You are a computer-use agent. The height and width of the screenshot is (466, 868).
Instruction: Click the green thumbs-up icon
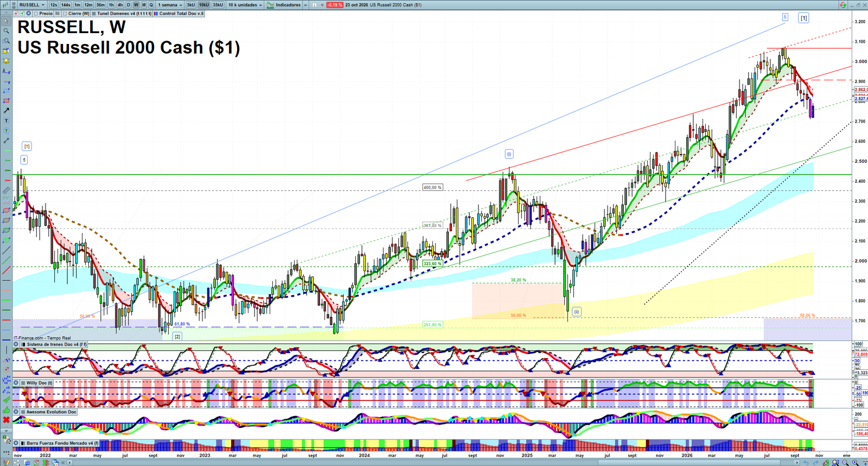coord(6,410)
